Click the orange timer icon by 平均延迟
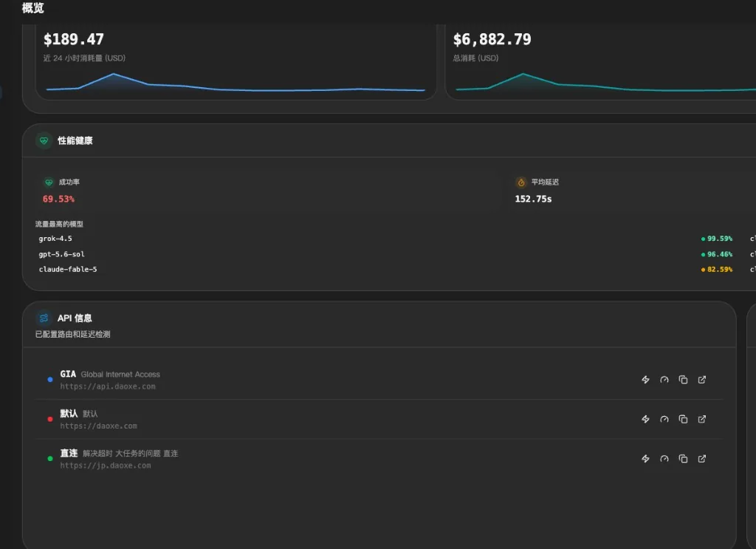This screenshot has height=549, width=756. click(x=521, y=183)
